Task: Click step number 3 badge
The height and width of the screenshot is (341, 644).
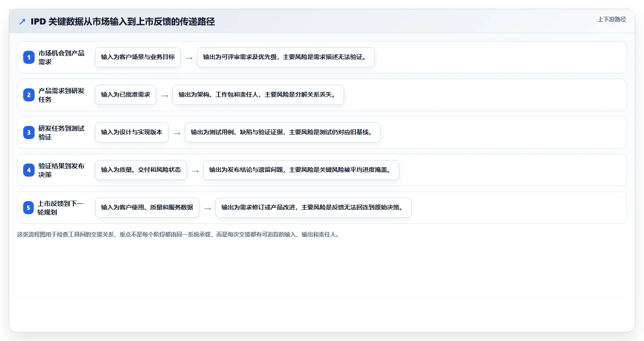Action: point(29,132)
